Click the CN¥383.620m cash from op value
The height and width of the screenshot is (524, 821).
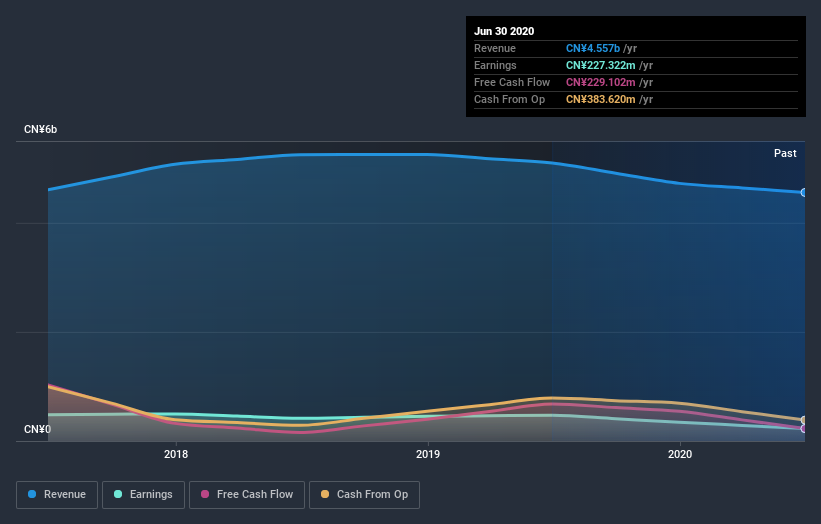click(x=601, y=99)
